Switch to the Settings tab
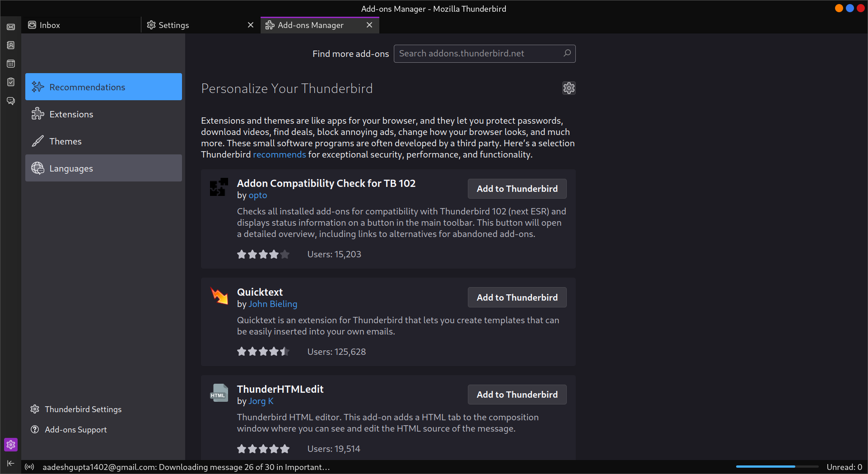Viewport: 868px width, 474px height. pyautogui.click(x=173, y=25)
